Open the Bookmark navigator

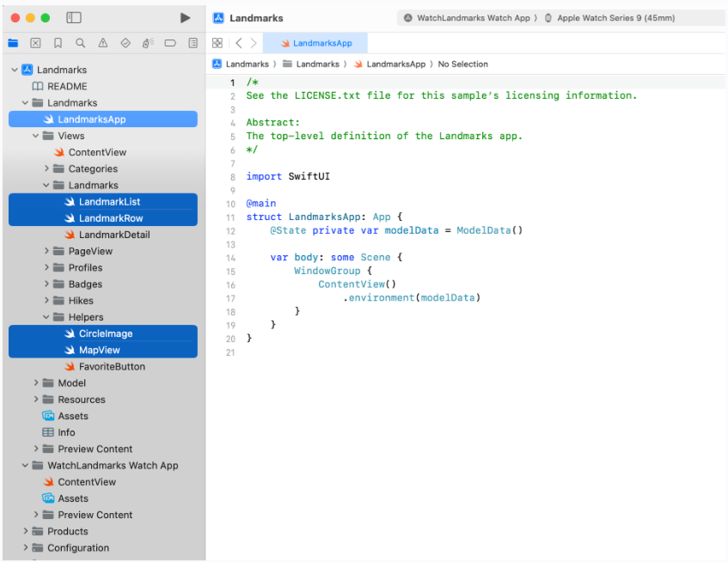point(58,43)
